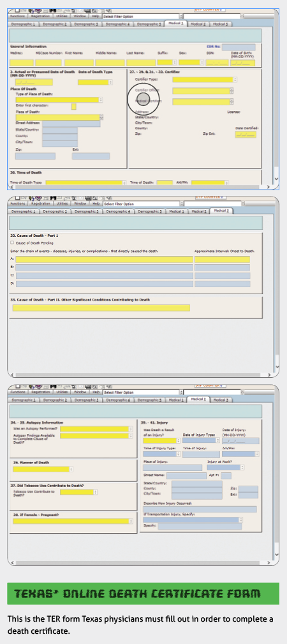Click Other Significant Conditions Part II field

click(101, 308)
